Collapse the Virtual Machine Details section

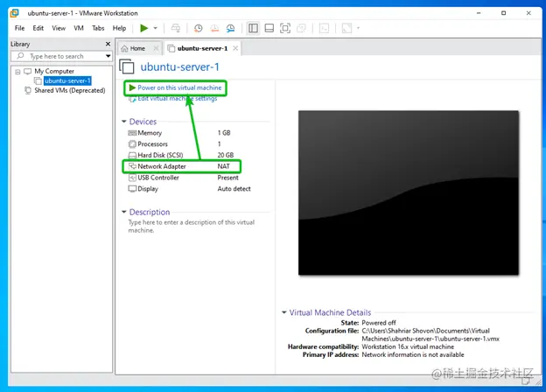coord(284,312)
